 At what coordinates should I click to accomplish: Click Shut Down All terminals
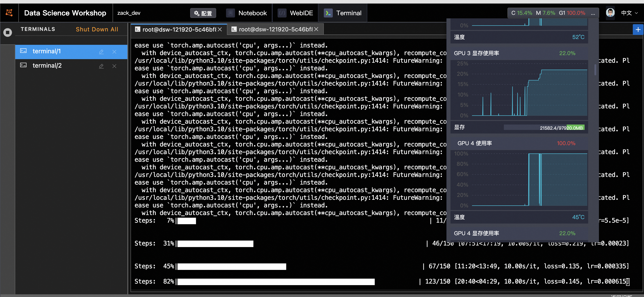tap(97, 29)
